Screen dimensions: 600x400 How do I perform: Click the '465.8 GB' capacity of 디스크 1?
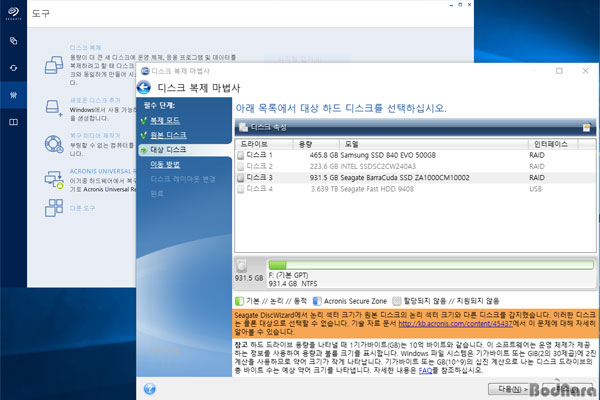tap(324, 155)
